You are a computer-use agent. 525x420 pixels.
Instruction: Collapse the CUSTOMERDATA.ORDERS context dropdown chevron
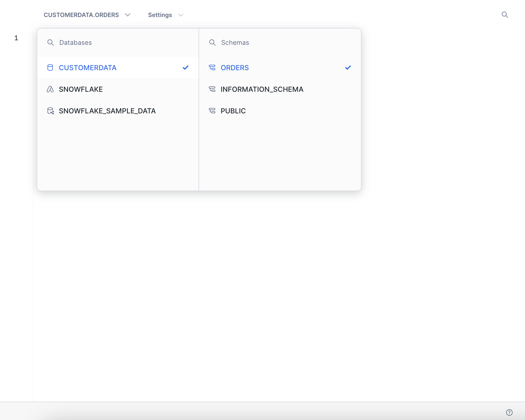click(128, 15)
